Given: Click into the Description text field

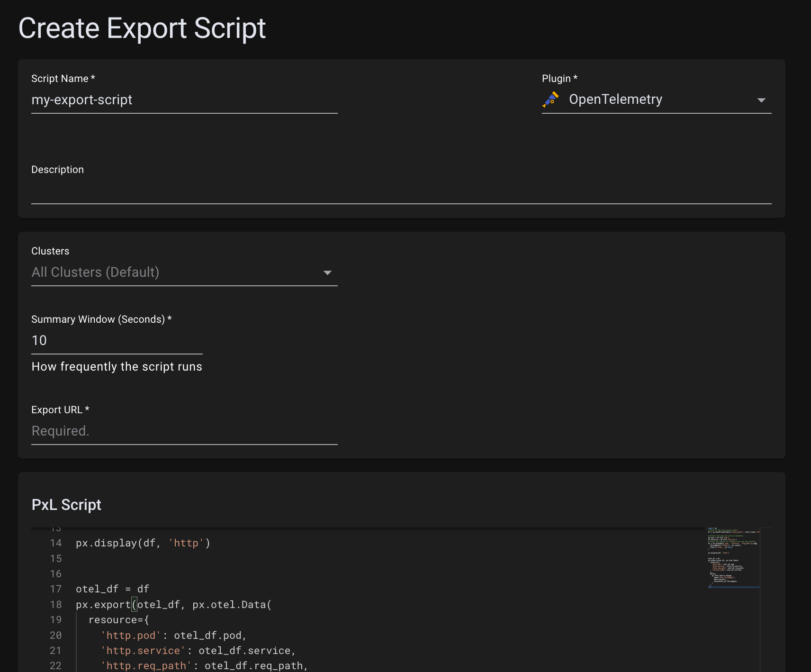Looking at the screenshot, I should (x=401, y=192).
